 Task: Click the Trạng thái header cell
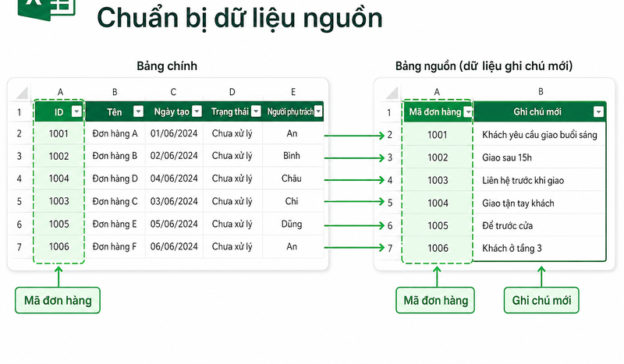(233, 111)
